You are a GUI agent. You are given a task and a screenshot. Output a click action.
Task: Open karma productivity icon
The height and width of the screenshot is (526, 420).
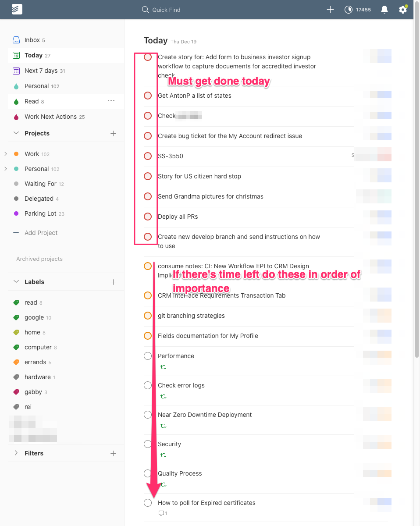pos(349,10)
